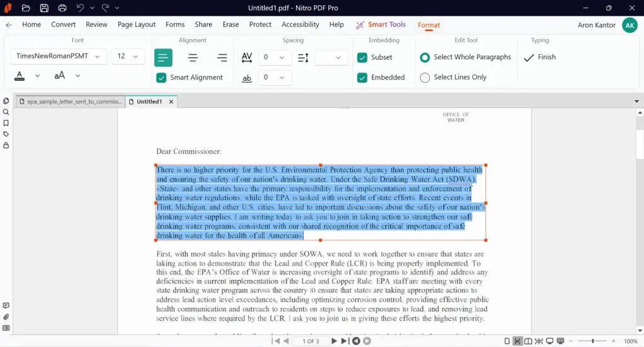The width and height of the screenshot is (644, 347).
Task: Switch to the Page Layout tab
Action: pyautogui.click(x=136, y=25)
